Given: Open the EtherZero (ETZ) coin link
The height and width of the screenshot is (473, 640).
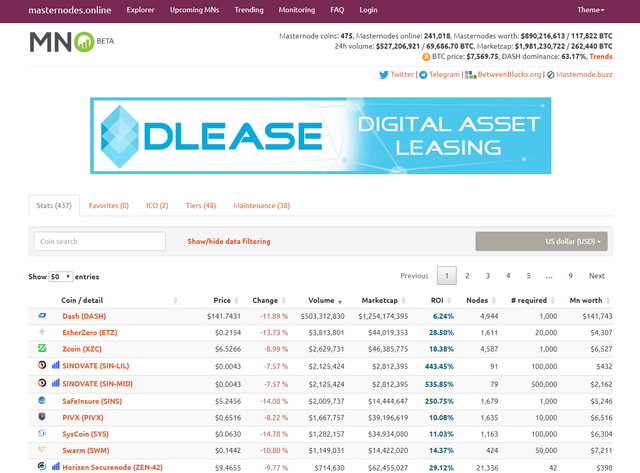Looking at the screenshot, I should point(90,333).
